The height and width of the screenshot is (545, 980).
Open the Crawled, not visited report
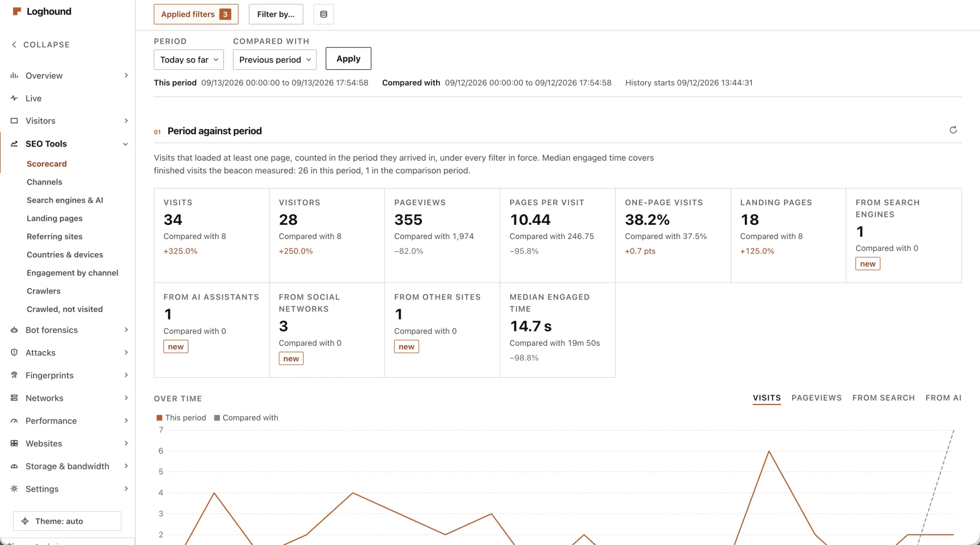[65, 309]
